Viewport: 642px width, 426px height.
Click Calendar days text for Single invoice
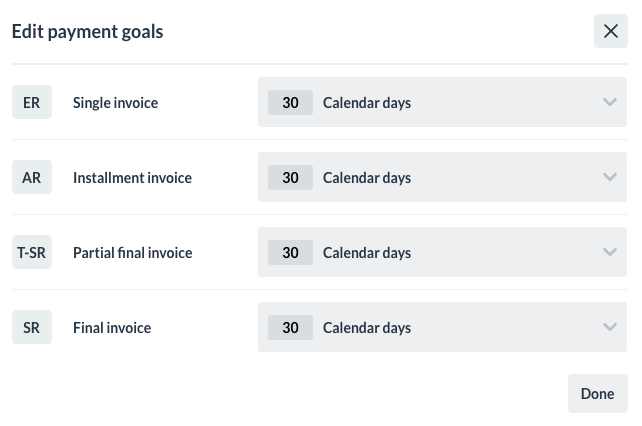pos(367,102)
